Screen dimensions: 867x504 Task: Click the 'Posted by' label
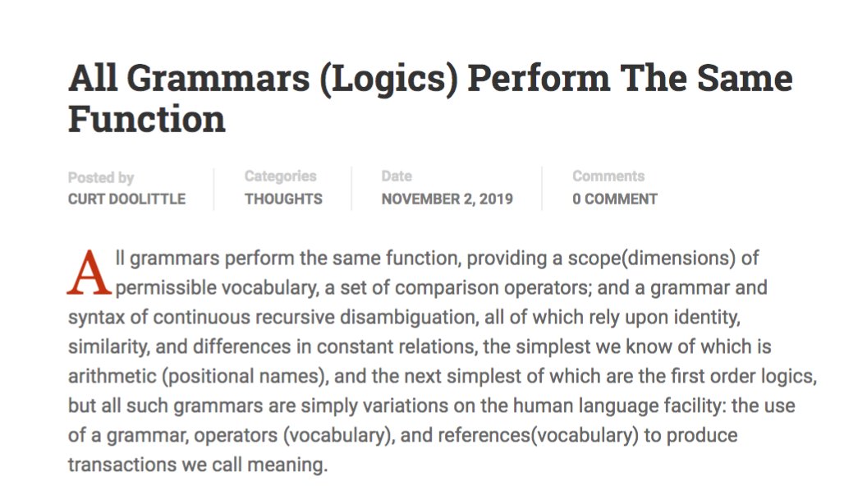pos(100,177)
